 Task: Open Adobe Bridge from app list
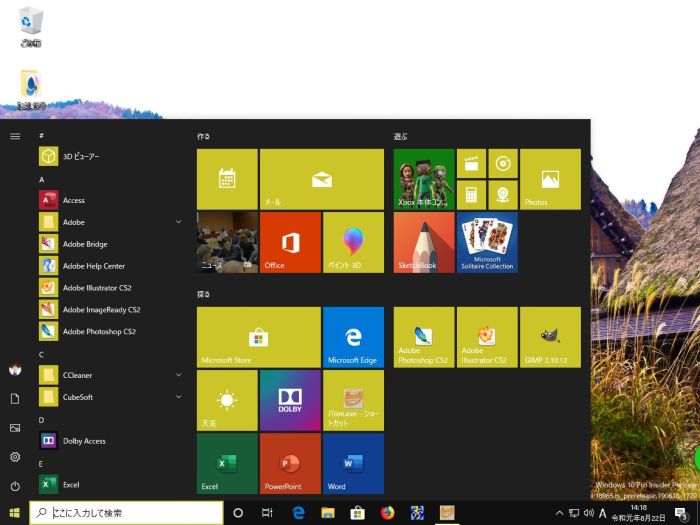pos(85,244)
